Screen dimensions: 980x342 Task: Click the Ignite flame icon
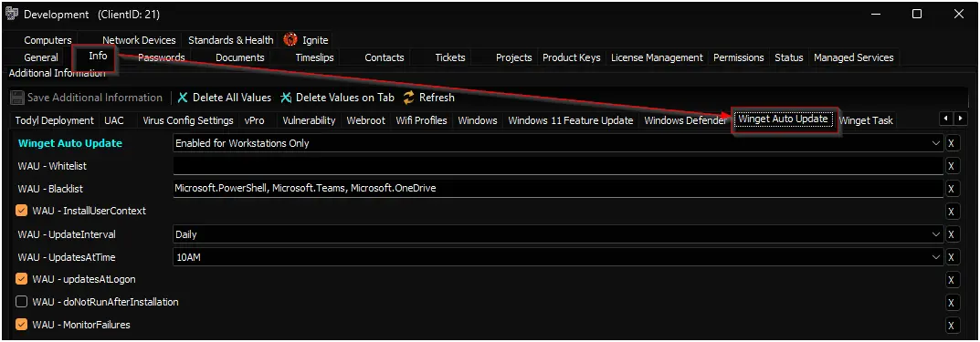point(290,39)
